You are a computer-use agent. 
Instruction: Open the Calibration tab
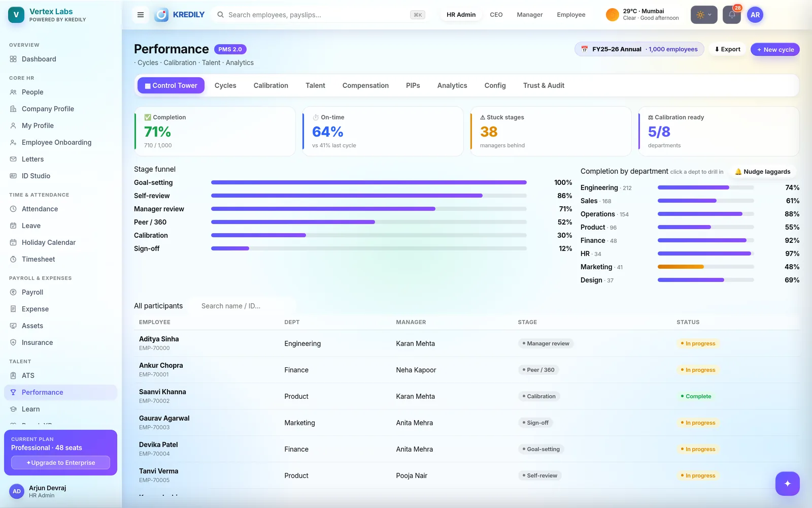271,85
